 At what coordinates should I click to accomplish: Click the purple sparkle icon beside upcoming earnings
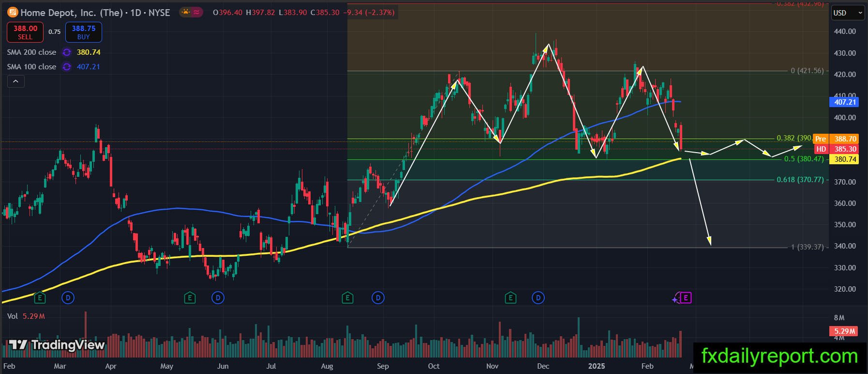(675, 299)
